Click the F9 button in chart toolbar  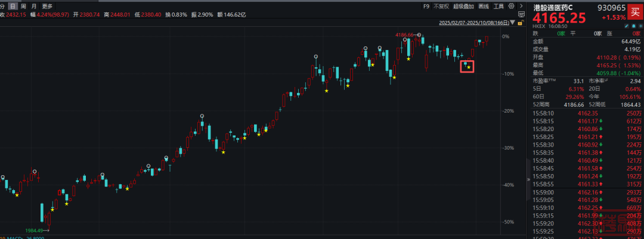(x=426, y=7)
